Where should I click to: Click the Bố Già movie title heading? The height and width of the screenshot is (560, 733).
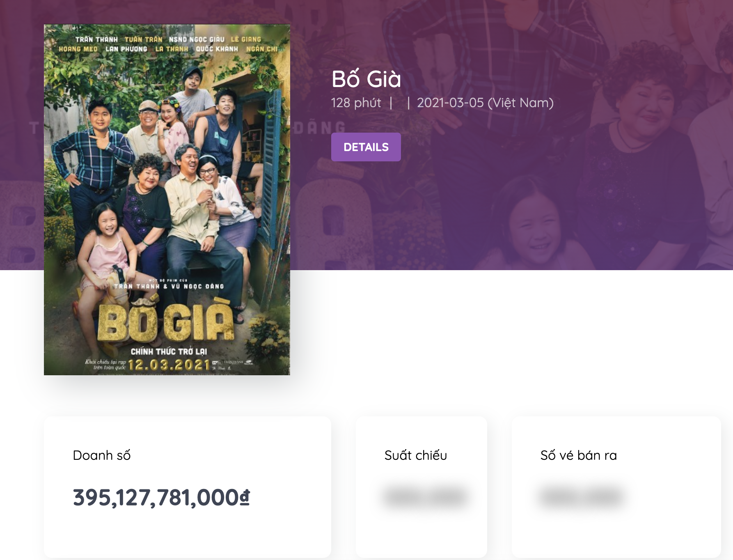click(x=366, y=79)
